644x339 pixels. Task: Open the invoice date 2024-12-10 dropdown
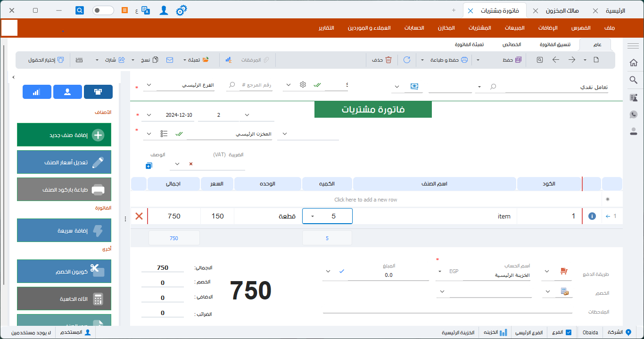[149, 115]
